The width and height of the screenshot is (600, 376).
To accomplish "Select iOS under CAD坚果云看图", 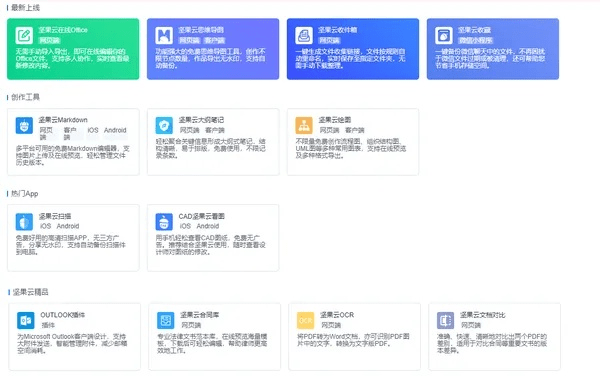I will pos(185,226).
